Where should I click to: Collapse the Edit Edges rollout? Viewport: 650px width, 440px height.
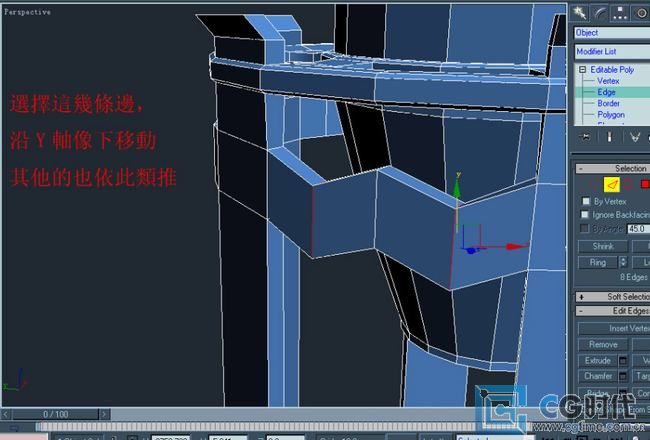[612, 311]
